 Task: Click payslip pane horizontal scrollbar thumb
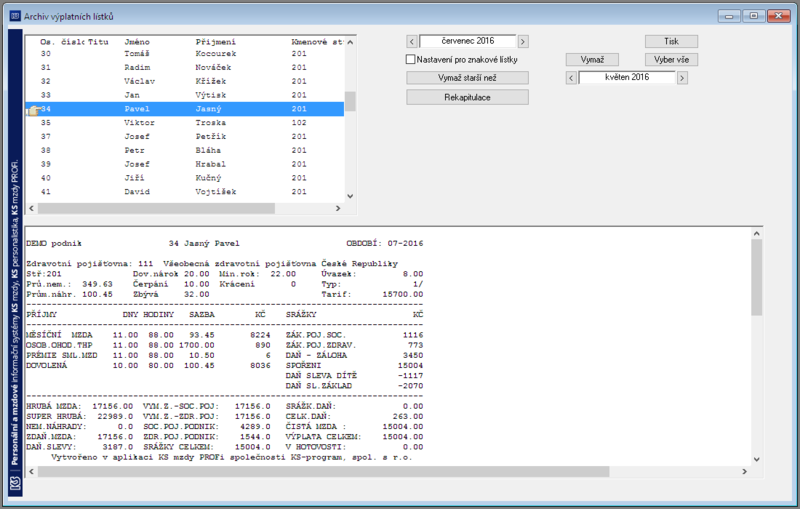pyautogui.click(x=323, y=471)
